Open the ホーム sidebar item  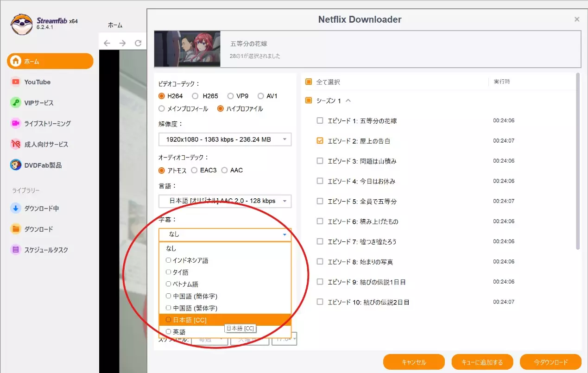click(50, 61)
